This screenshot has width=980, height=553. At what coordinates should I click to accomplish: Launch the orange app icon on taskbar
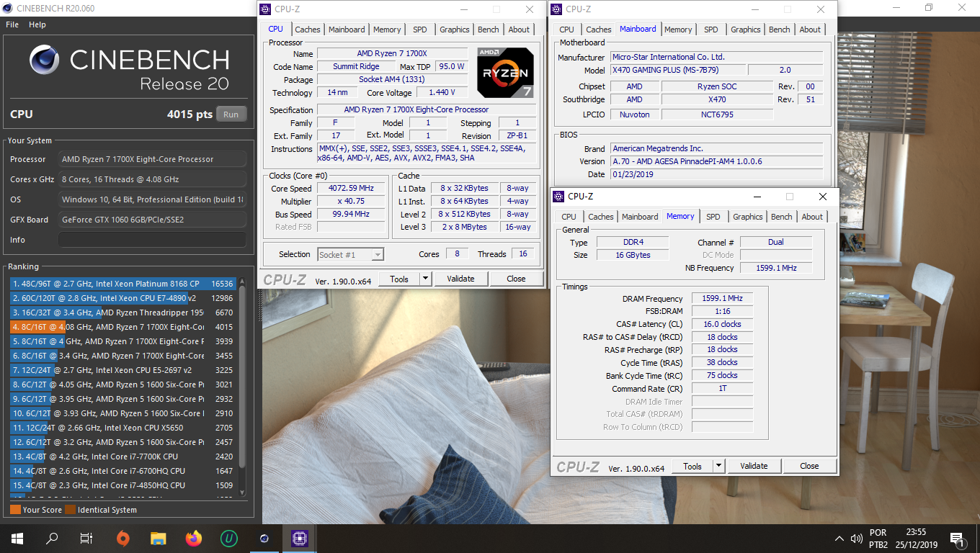click(123, 538)
